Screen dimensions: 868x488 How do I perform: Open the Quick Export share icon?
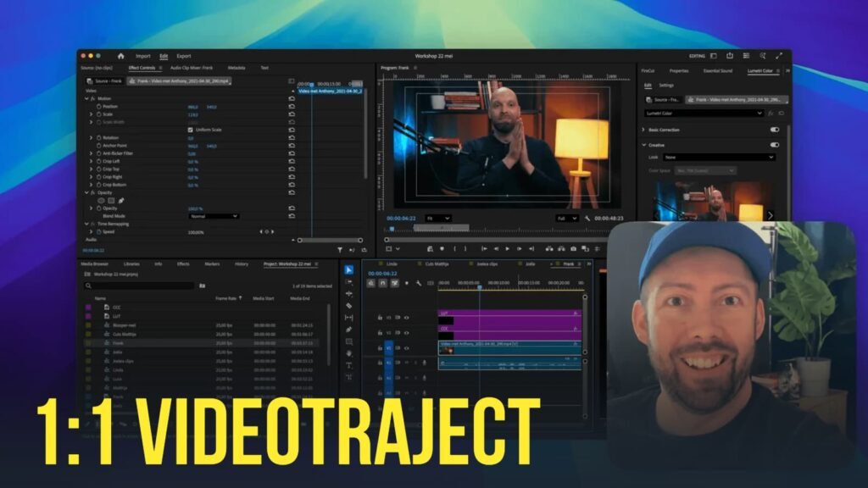(730, 56)
